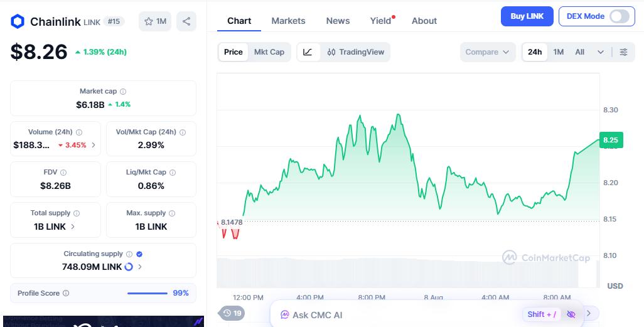Expand Volume (24h) details chevron
Screen dimensions: 644x327
point(94,145)
